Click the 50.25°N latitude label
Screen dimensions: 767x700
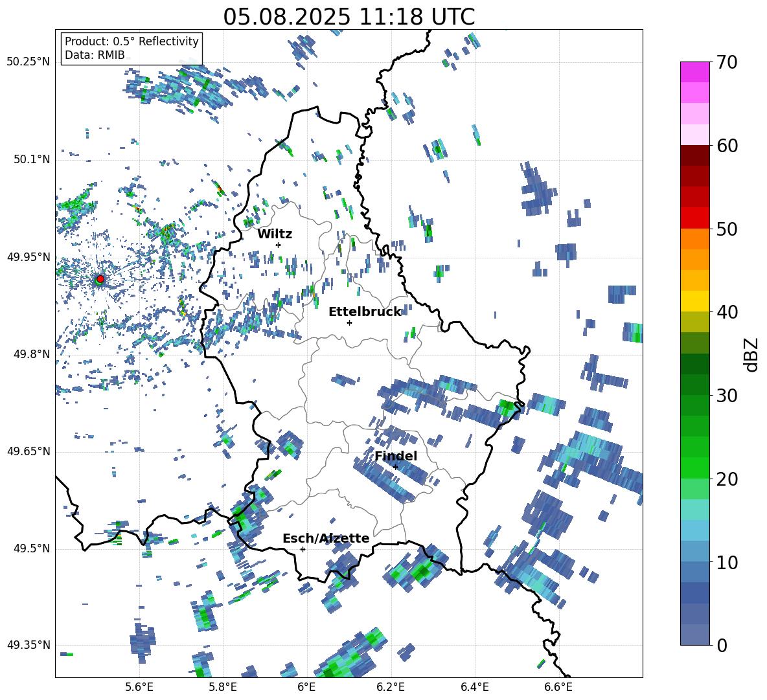29,62
